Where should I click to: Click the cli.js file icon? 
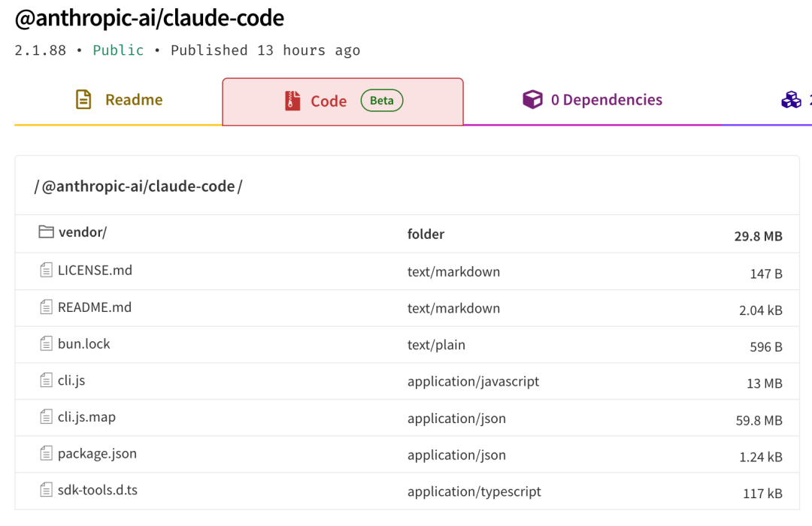point(47,380)
